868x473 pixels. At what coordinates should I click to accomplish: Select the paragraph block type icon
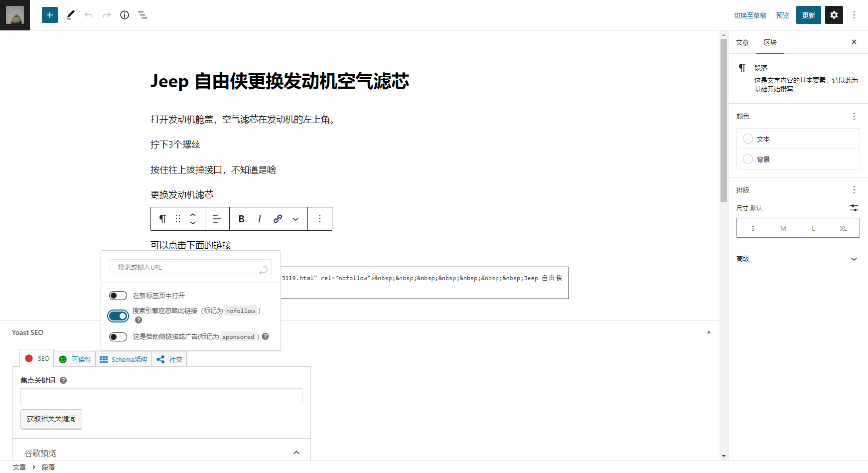click(162, 218)
